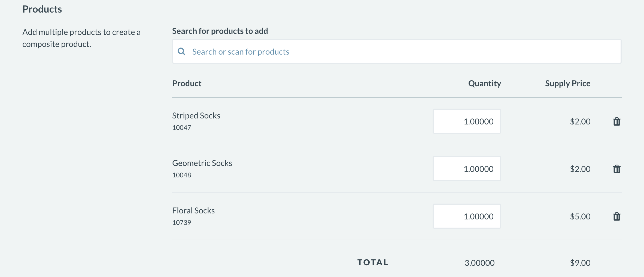Click the Supply Price column header
This screenshot has width=644, height=277.
568,83
